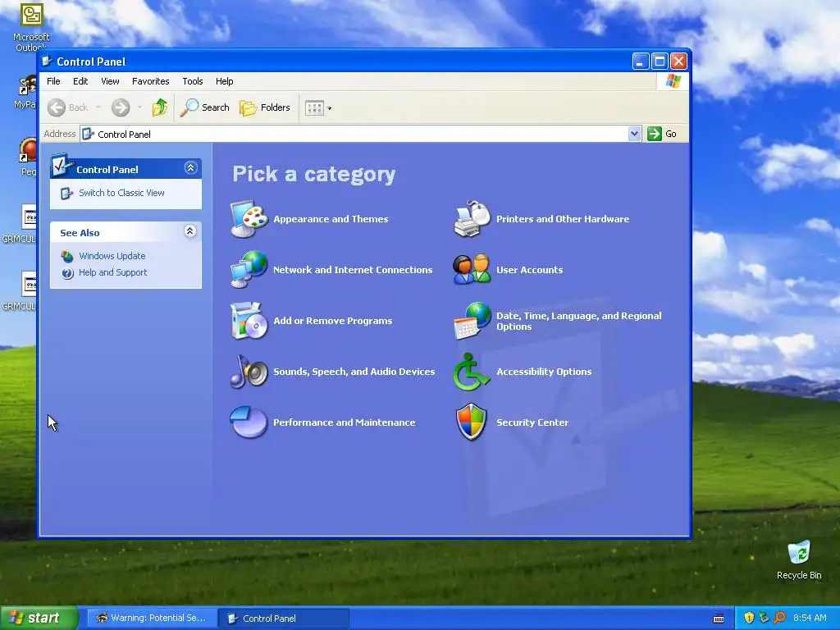
Task: Switch to Warning: Potential Se... taskbar button
Action: 152,619
